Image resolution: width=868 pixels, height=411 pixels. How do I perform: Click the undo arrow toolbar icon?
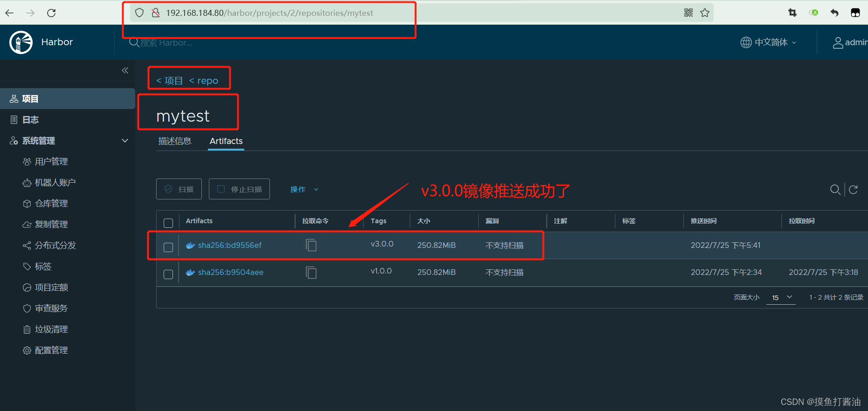point(834,13)
